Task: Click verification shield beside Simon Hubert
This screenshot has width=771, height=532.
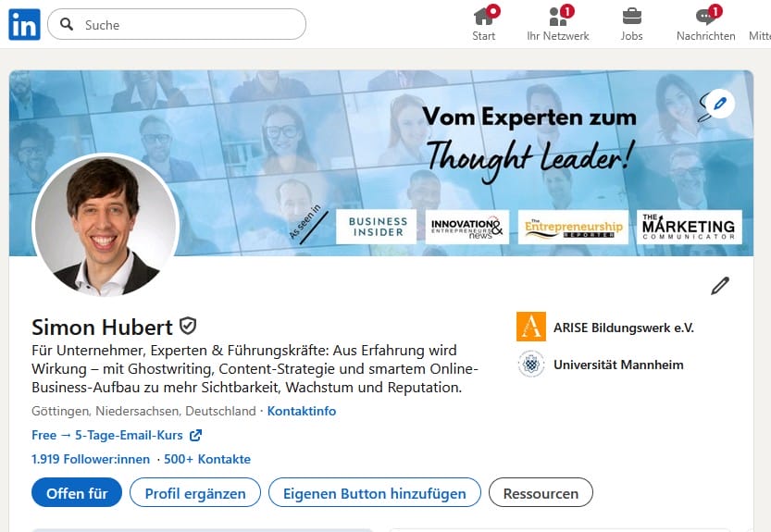Action: [188, 326]
